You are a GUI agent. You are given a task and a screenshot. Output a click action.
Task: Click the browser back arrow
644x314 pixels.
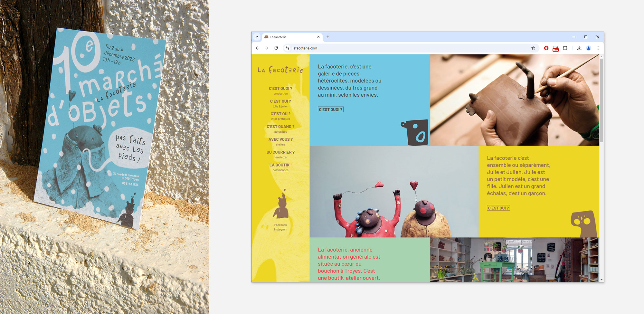point(257,48)
